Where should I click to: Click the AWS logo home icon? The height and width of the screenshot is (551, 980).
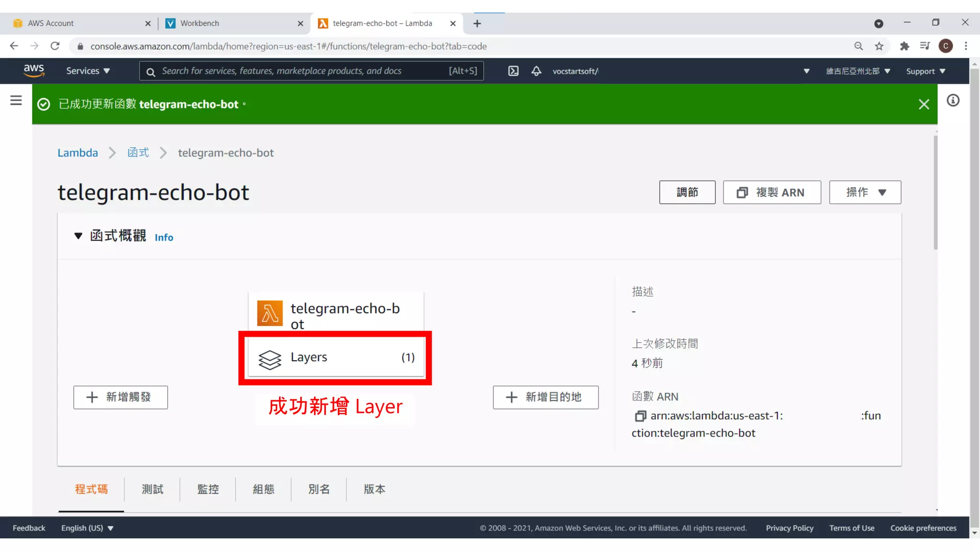(x=34, y=70)
